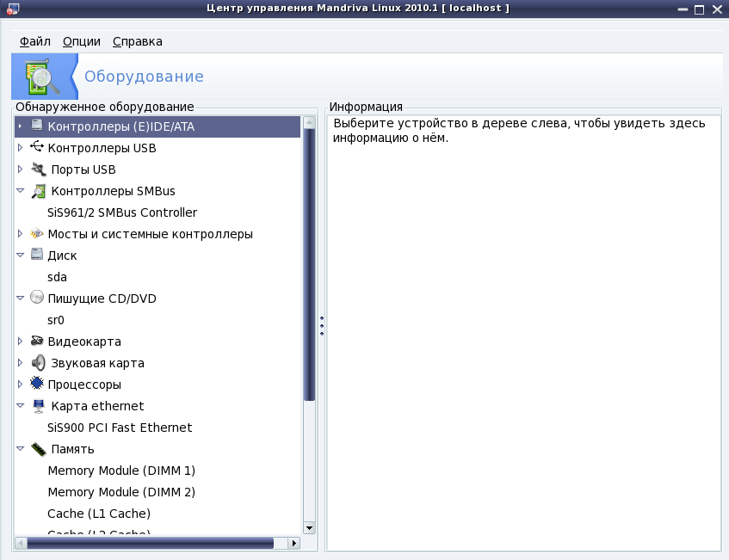Select the Карта ethernet label
This screenshot has height=560, width=729.
97,406
